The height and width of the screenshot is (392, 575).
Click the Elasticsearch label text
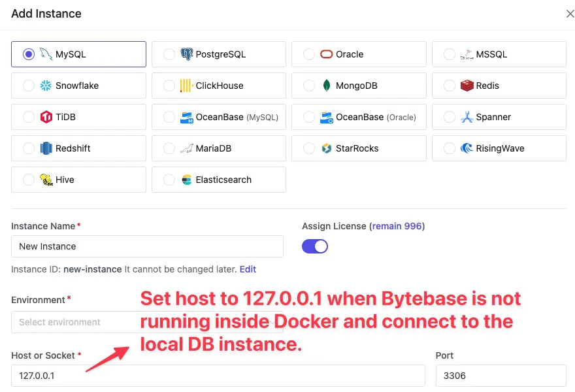[x=223, y=180]
